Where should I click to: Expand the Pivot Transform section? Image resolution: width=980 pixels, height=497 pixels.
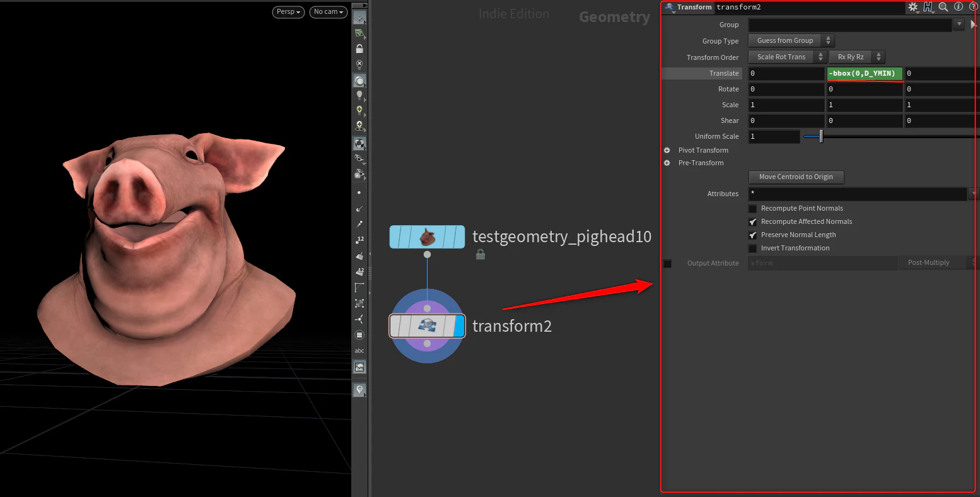pyautogui.click(x=667, y=150)
